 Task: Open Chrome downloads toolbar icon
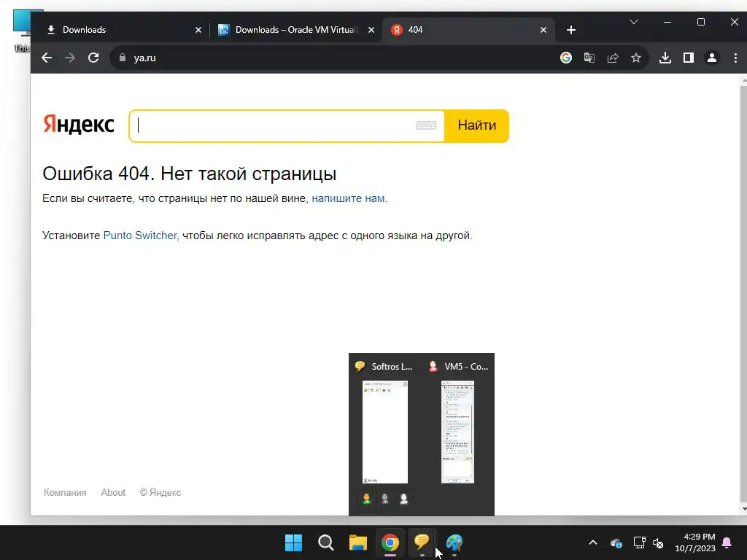click(665, 58)
